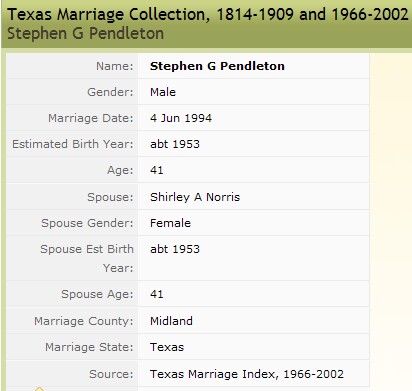The image size is (412, 391).
Task: Click the Marriage County field label
Action: pos(84,321)
